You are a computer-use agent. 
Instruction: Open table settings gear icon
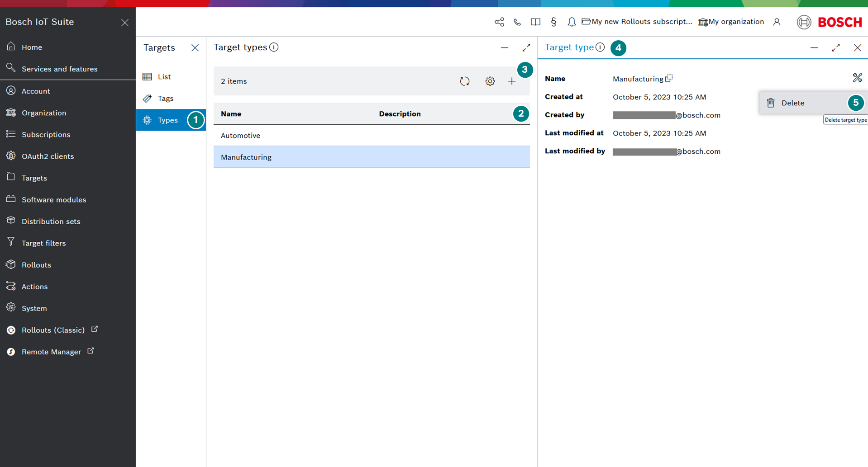[x=490, y=81]
